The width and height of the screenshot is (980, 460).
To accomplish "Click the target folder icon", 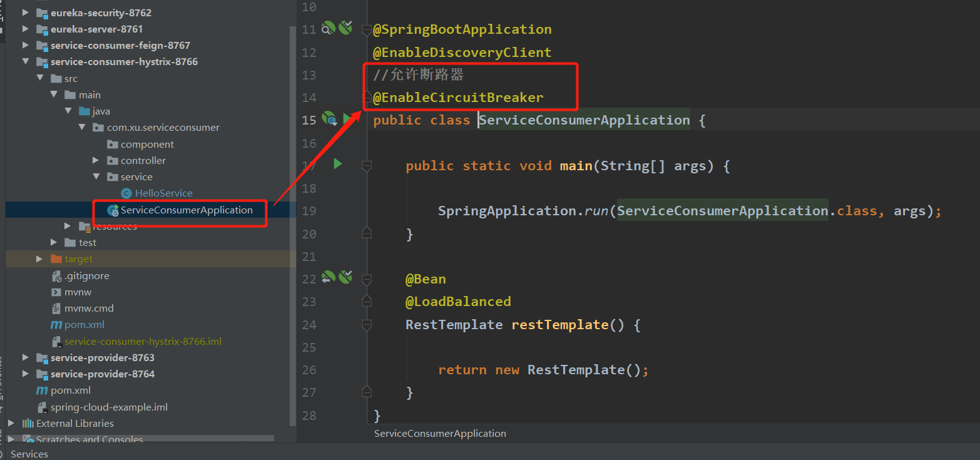I will [x=56, y=258].
